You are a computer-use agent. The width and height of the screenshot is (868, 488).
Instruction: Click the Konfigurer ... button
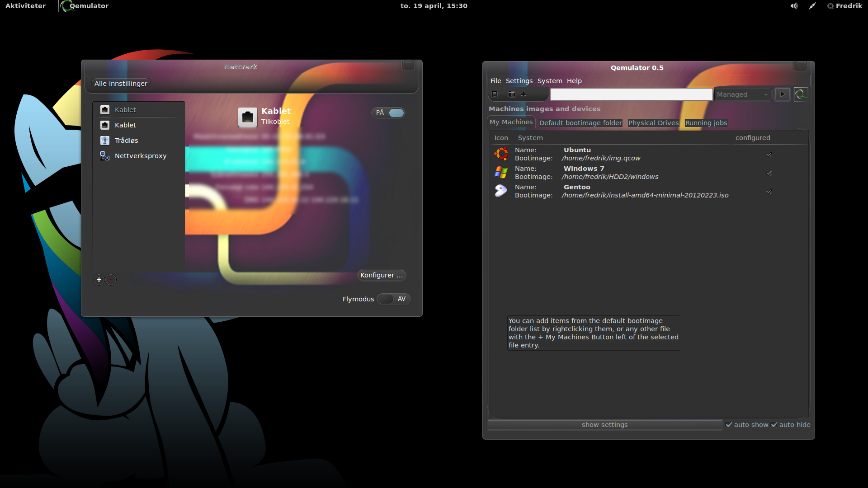tap(382, 275)
